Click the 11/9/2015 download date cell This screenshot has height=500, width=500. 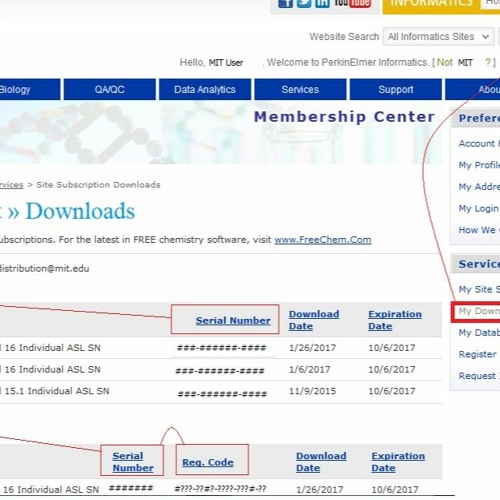coord(312,391)
